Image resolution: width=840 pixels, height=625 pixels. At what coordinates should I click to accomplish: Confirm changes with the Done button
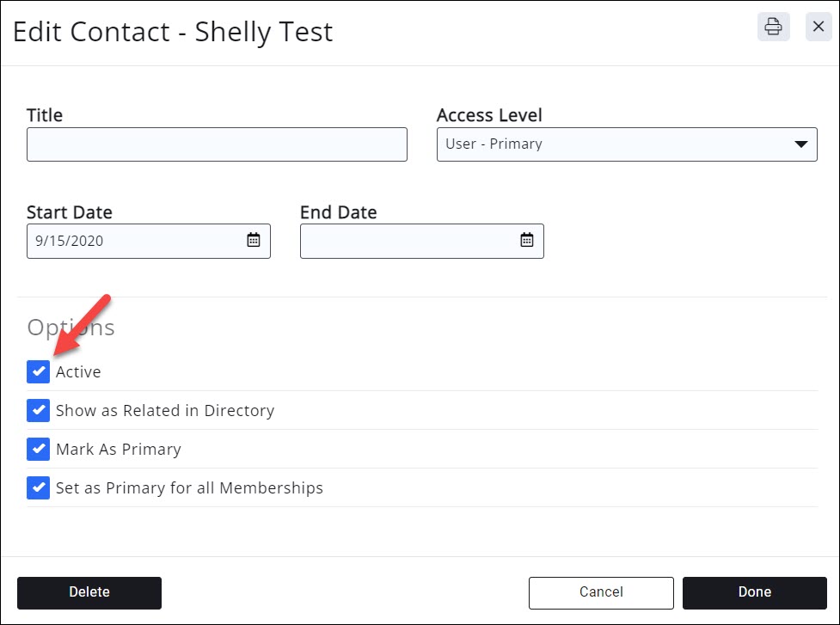point(754,592)
